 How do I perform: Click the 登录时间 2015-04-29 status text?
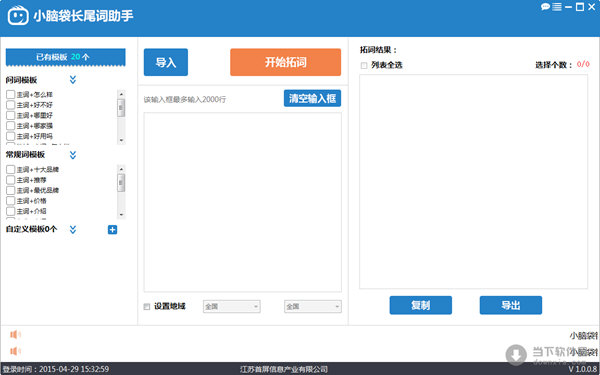point(56,369)
